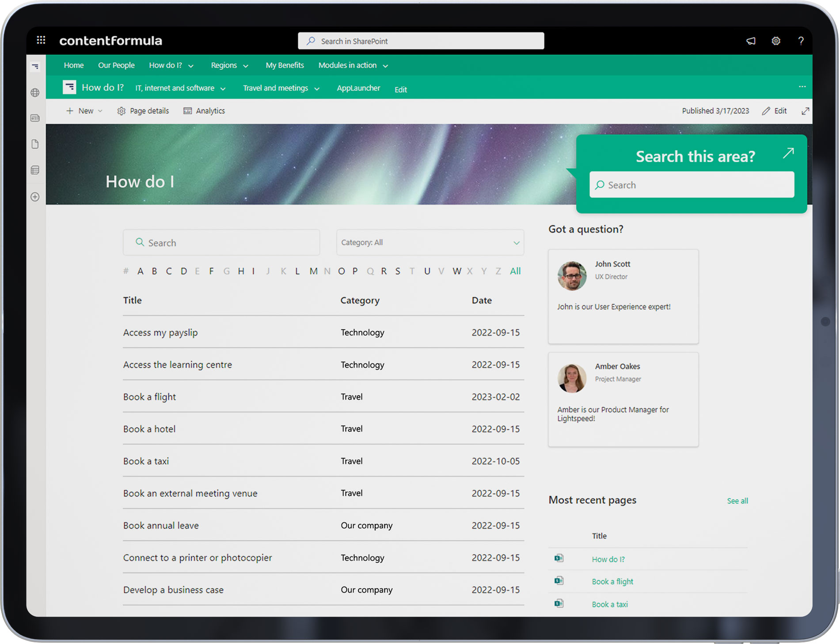Open SharePoint settings gear

[776, 41]
